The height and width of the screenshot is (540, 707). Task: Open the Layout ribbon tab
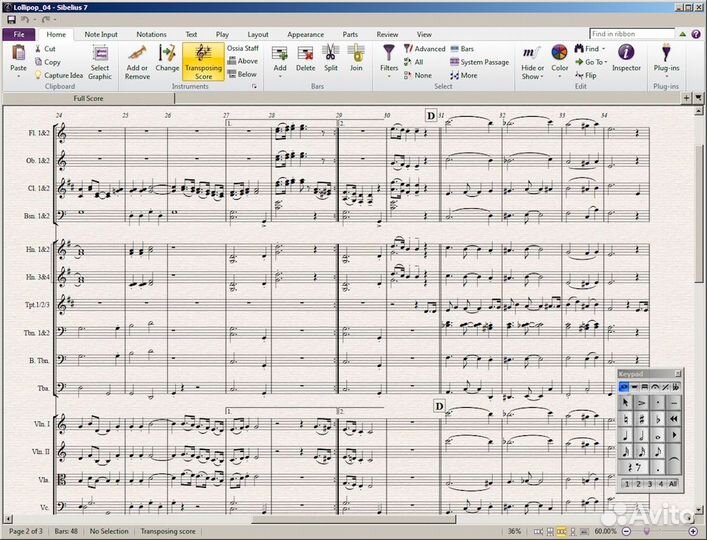coord(258,34)
